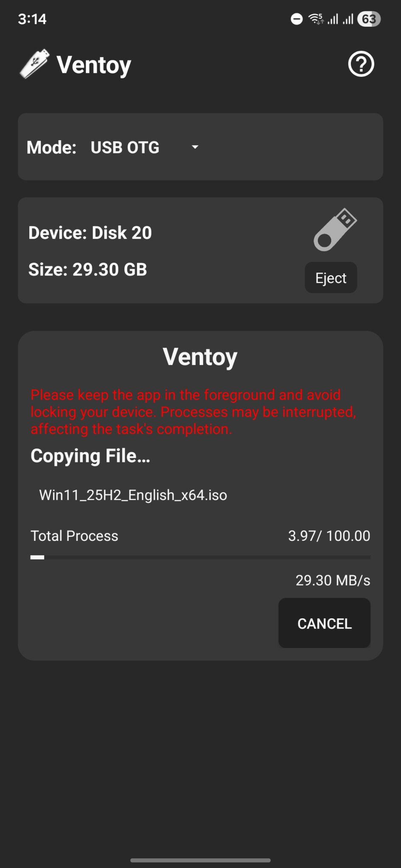Tap the Wi-Fi status icon
401x868 pixels.
(x=314, y=18)
